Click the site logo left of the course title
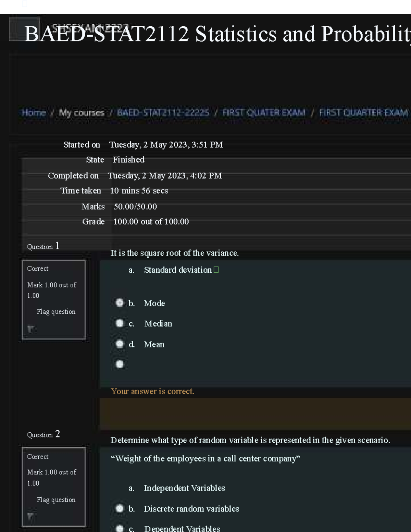411x532 pixels. pyautogui.click(x=24, y=29)
